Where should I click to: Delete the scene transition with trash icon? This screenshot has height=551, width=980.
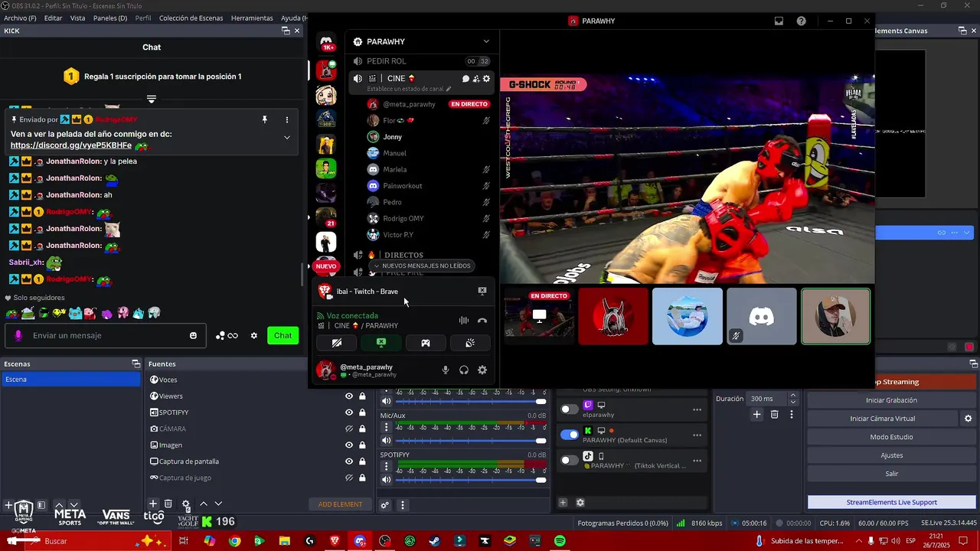pos(774,414)
